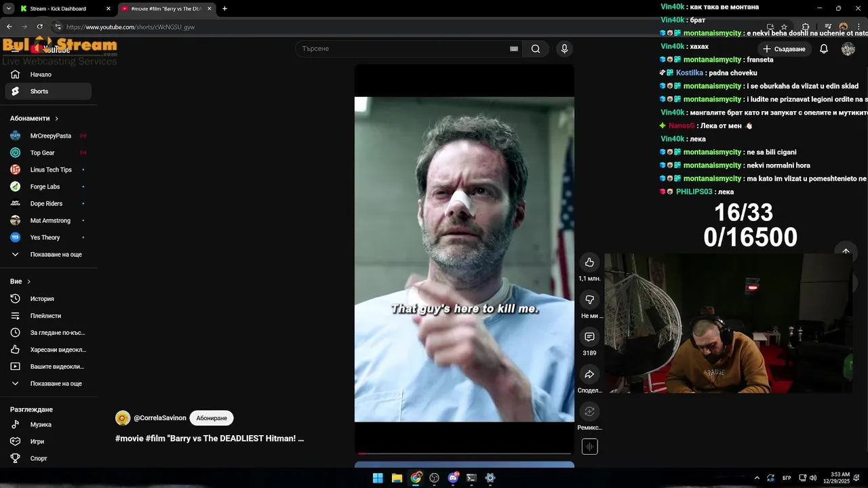
Task: Open File Explorer from taskbar
Action: pyautogui.click(x=397, y=478)
